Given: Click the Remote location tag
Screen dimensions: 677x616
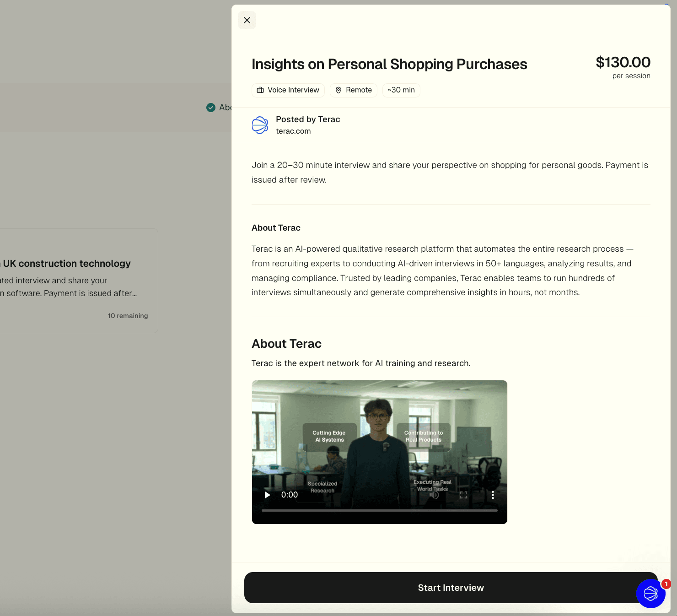Looking at the screenshot, I should (354, 90).
